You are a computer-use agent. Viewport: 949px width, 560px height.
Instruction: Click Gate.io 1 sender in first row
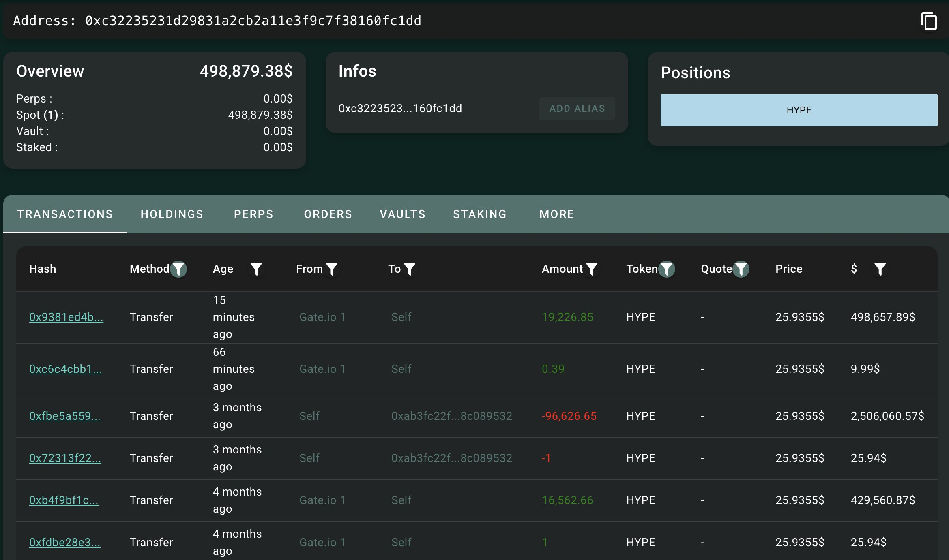322,317
